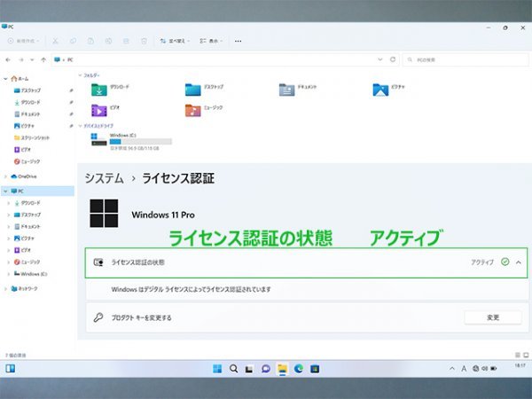The height and width of the screenshot is (399, 532).
Task: Select Network in navigation pane
Action: coord(25,289)
